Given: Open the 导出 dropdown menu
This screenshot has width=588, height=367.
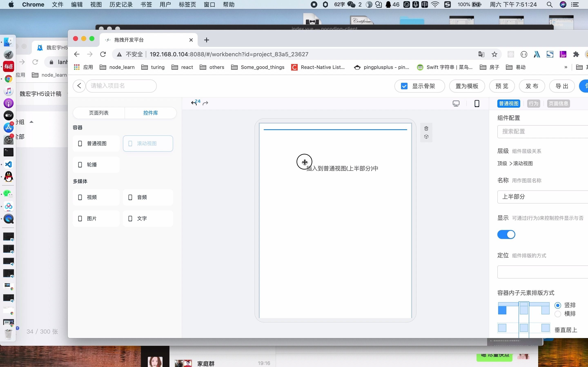Looking at the screenshot, I should (x=561, y=85).
